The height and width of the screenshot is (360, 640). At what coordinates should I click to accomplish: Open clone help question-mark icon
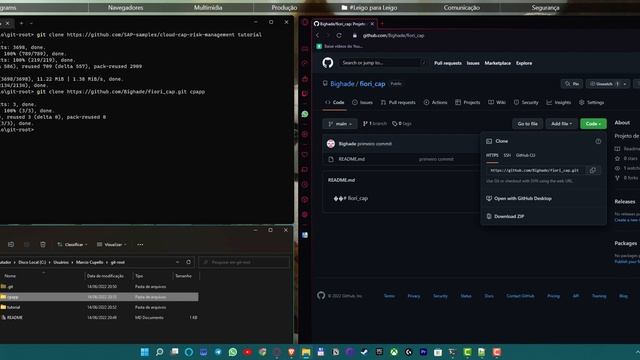[598, 141]
